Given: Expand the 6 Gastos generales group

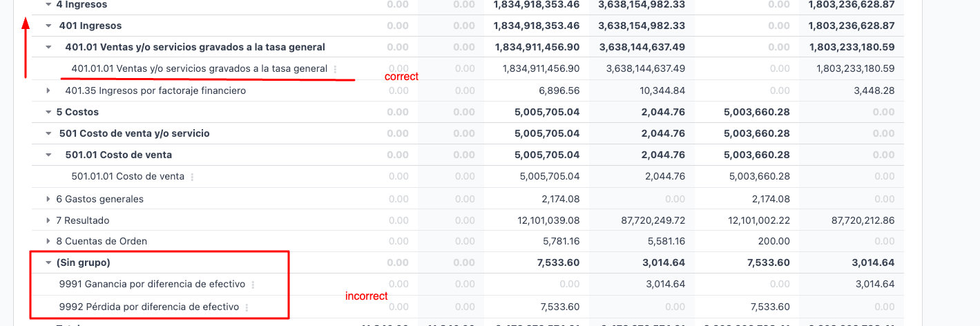Looking at the screenshot, I should [48, 199].
